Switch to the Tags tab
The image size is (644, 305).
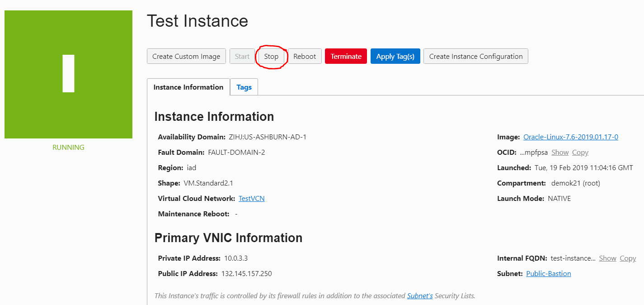pos(244,87)
